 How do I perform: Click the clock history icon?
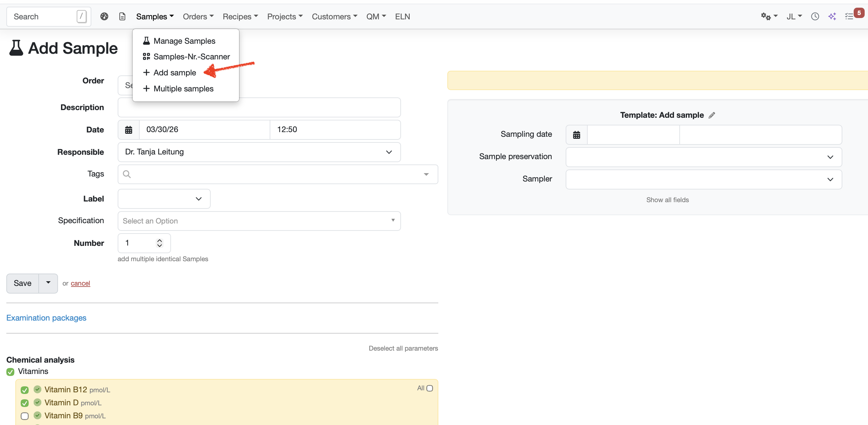tap(815, 16)
